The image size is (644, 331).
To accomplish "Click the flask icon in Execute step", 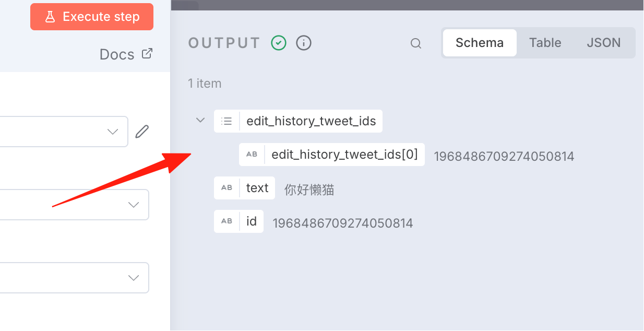I will click(x=50, y=17).
